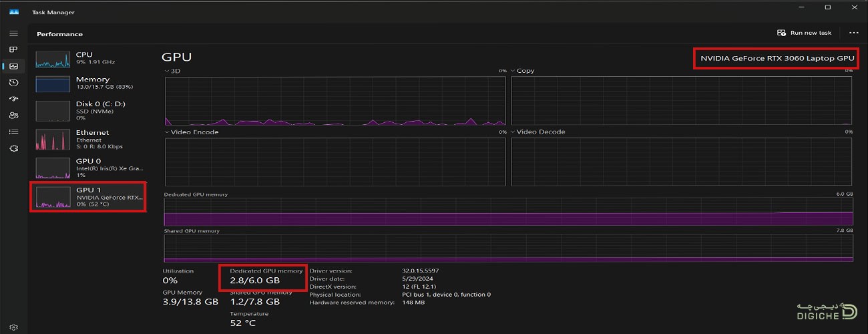The width and height of the screenshot is (868, 334).
Task: Click the Run new task button
Action: click(x=805, y=33)
